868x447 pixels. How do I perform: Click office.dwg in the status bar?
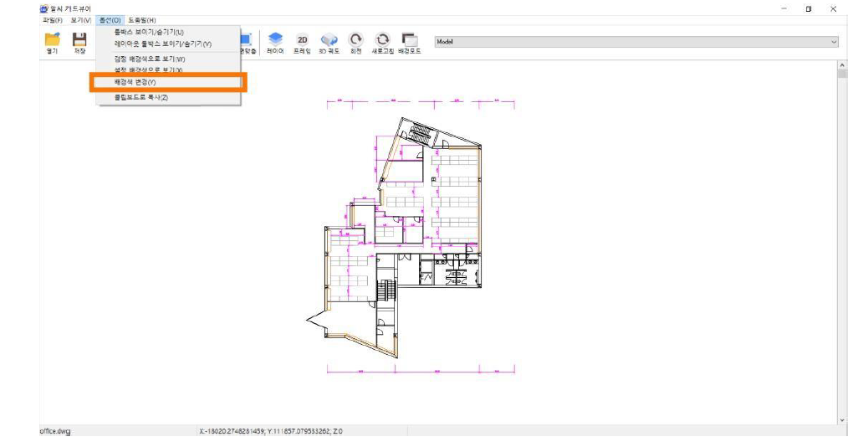click(x=55, y=431)
